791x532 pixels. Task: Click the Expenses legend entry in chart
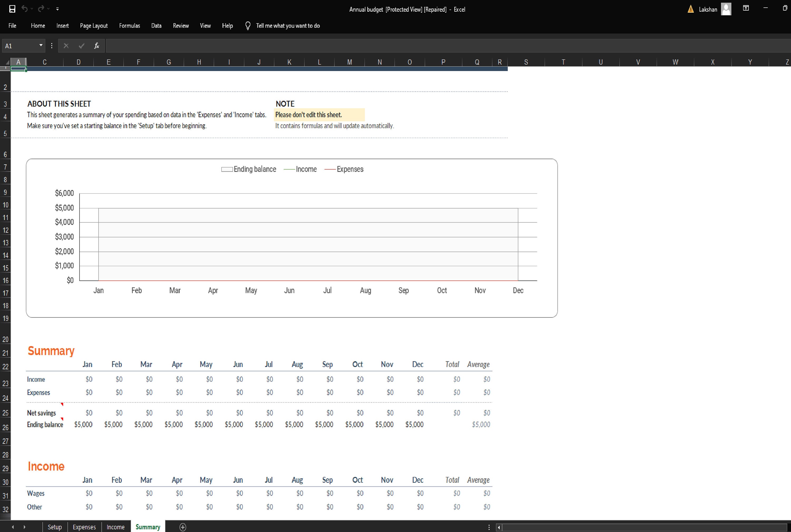(344, 169)
